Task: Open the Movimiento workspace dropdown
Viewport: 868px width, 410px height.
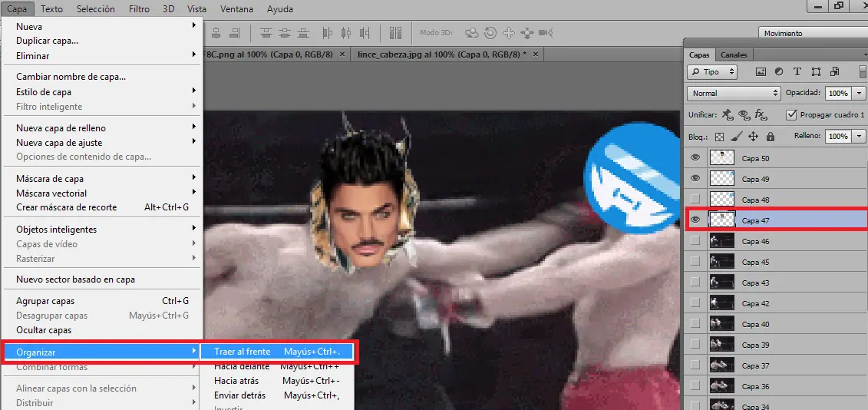Action: pyautogui.click(x=813, y=33)
